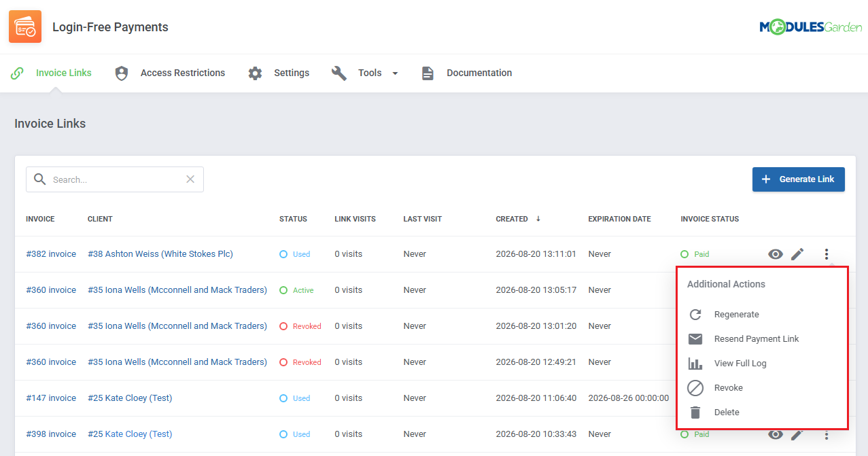This screenshot has width=868, height=456.
Task: Click expiration date 2026-08-26 00:00:00
Action: click(629, 398)
